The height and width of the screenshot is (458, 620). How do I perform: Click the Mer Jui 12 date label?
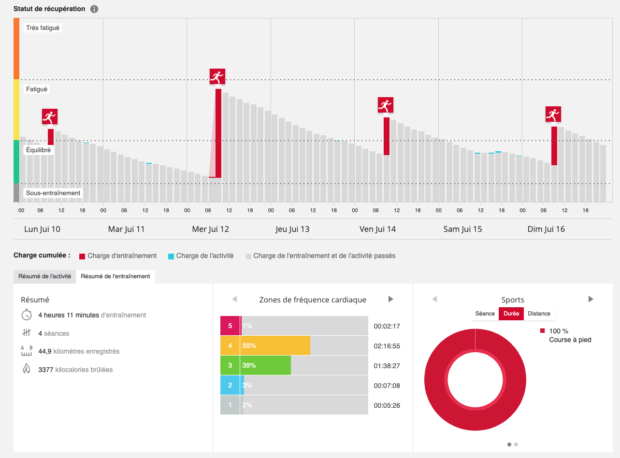point(210,229)
